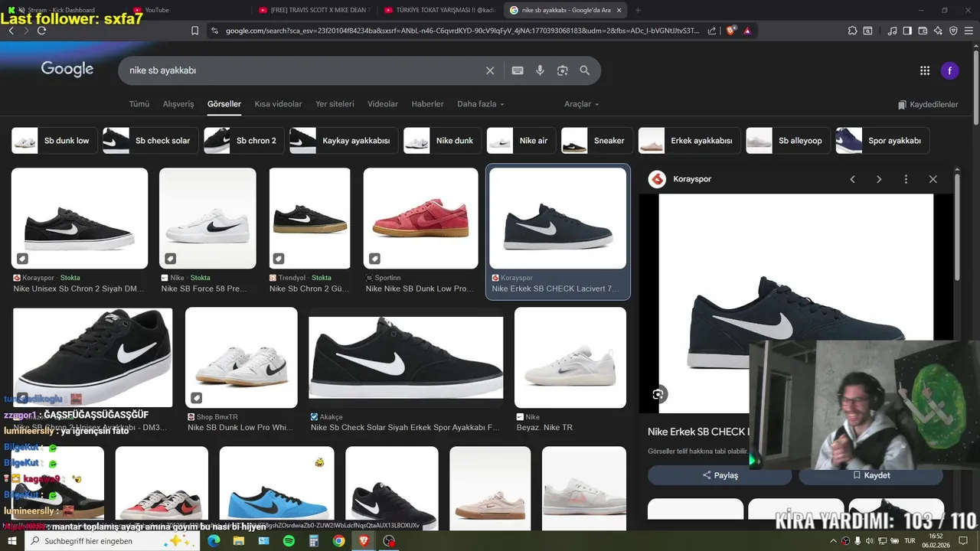Switch to the Kısa videolar tab
980x551 pixels.
click(x=278, y=104)
